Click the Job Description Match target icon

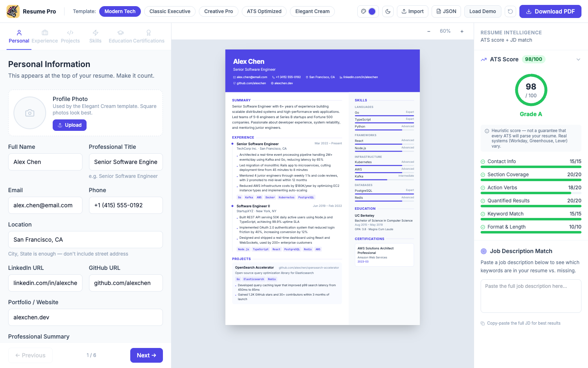(483, 251)
